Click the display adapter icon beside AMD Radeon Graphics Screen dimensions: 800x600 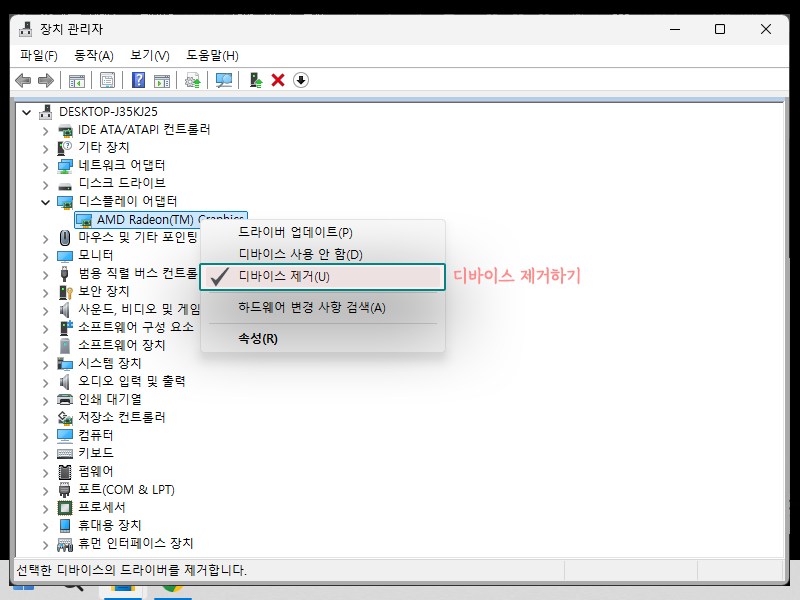coord(83,219)
